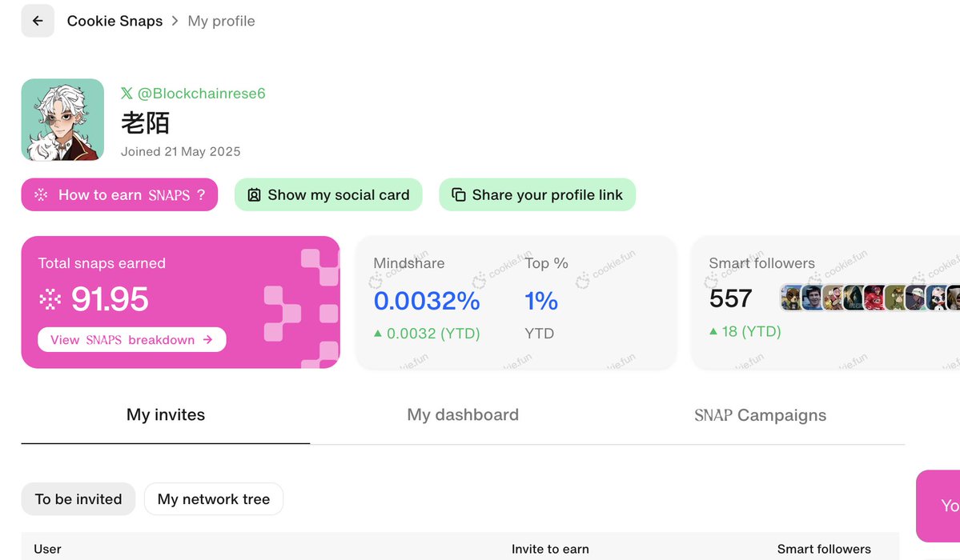Show my social card
This screenshot has width=960, height=560.
coord(328,194)
